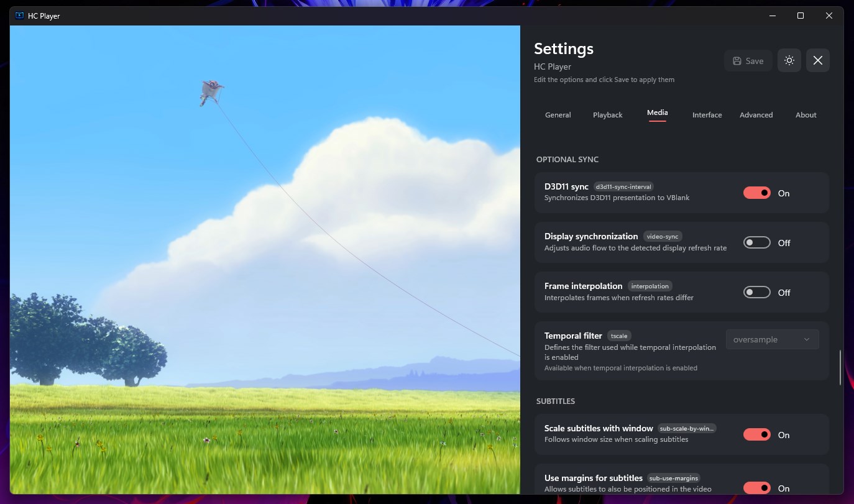Click the video-sync option tag

[x=663, y=236]
